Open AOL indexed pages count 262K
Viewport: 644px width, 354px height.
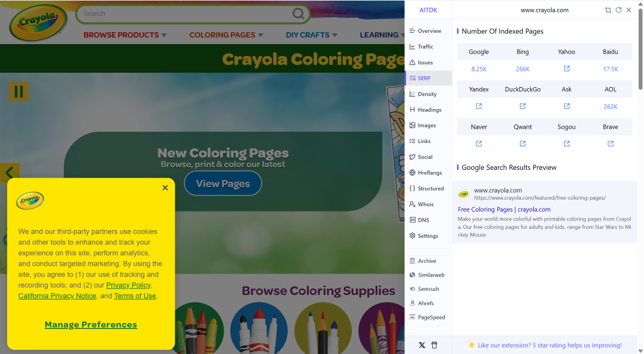[x=611, y=106]
